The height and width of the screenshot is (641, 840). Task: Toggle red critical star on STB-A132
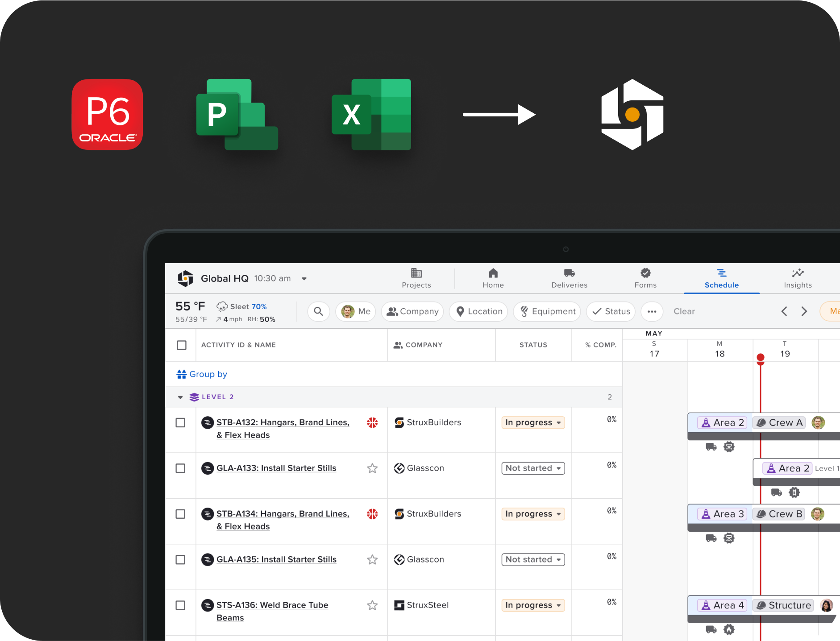[372, 422]
